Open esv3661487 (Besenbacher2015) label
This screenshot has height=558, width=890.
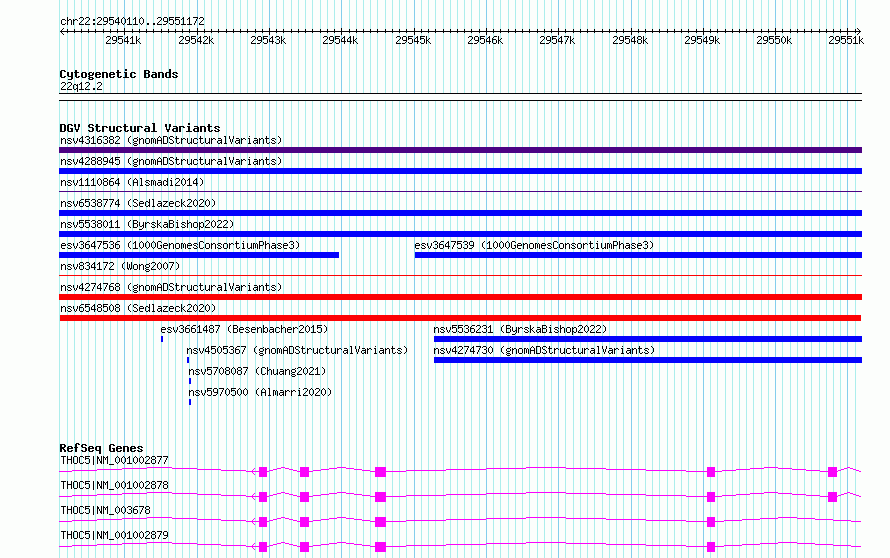click(x=244, y=329)
